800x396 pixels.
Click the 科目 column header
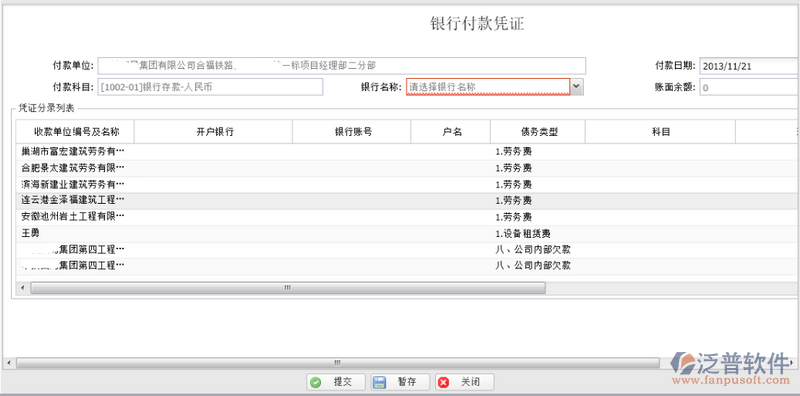click(660, 132)
